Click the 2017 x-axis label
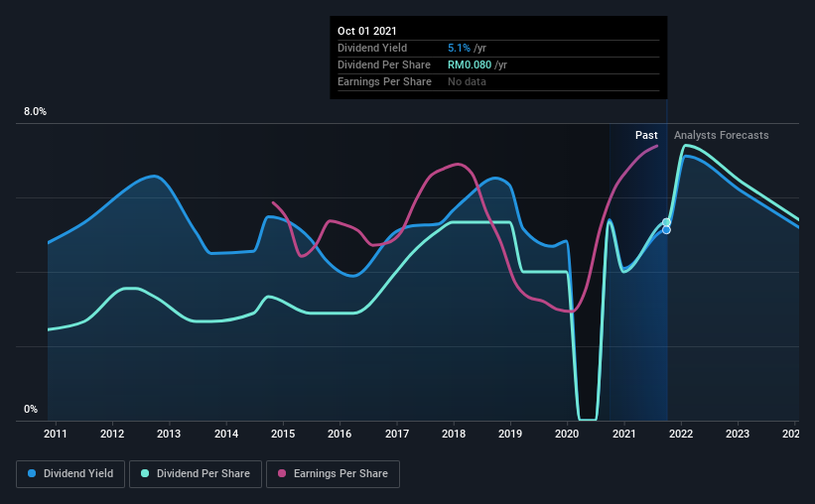The image size is (815, 504). pyautogui.click(x=397, y=434)
